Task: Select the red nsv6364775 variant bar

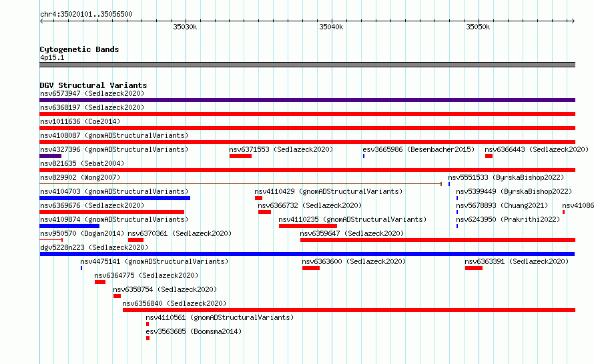Action: click(x=100, y=282)
